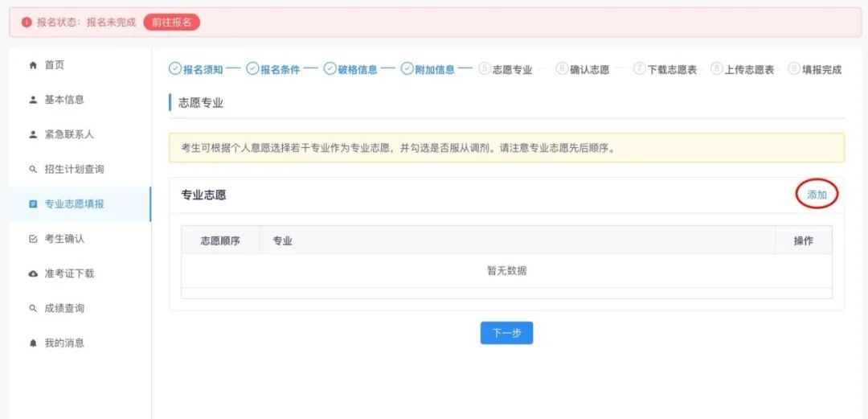Click 添加 to add a major preference
The height and width of the screenshot is (419, 868).
pos(817,195)
